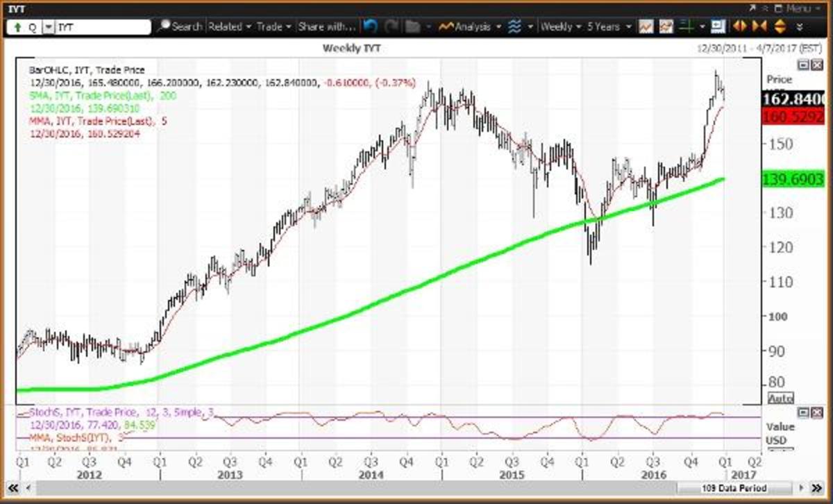Expand the crosshair tool dropdown arrow
The width and height of the screenshot is (833, 504).
pyautogui.click(x=703, y=27)
